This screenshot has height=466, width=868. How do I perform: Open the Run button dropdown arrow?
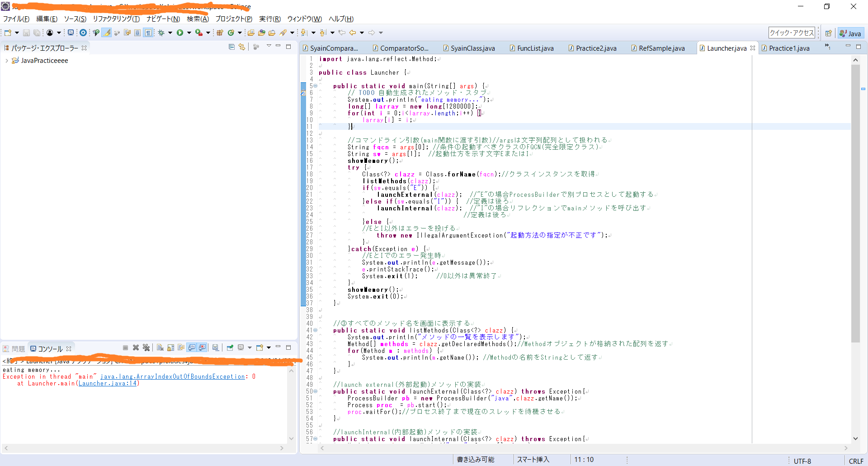189,32
